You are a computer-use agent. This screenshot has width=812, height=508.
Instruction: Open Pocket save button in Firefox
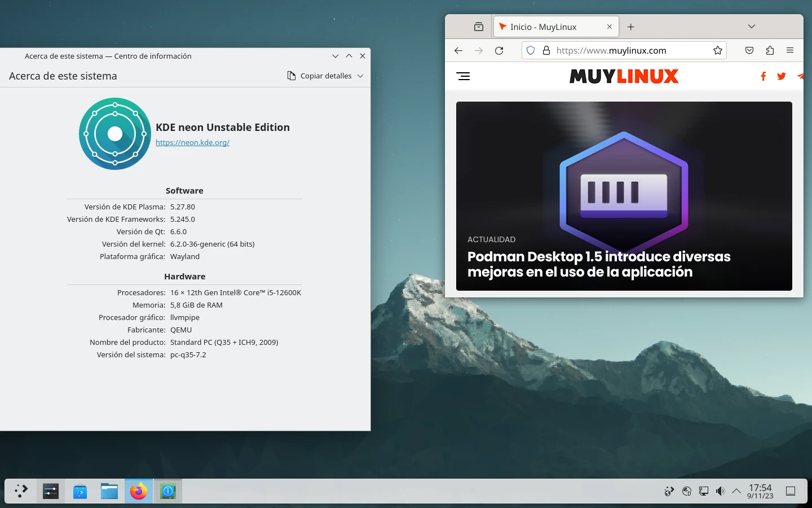(x=749, y=50)
